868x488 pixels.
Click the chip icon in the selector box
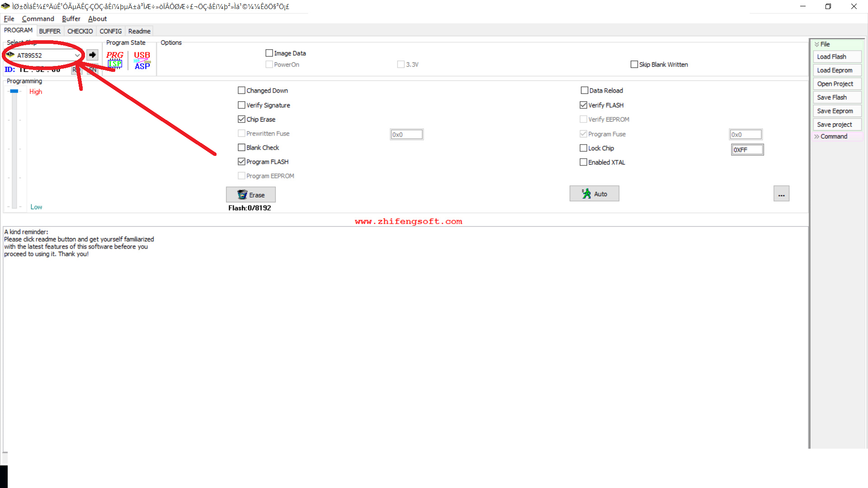pos(10,55)
